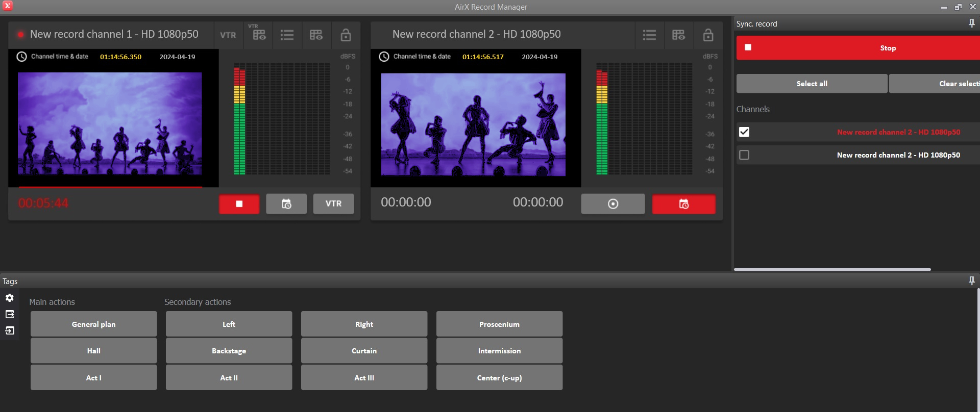Image resolution: width=980 pixels, height=412 pixels.
Task: Open channel 1 schedule table icon
Action: [x=316, y=35]
